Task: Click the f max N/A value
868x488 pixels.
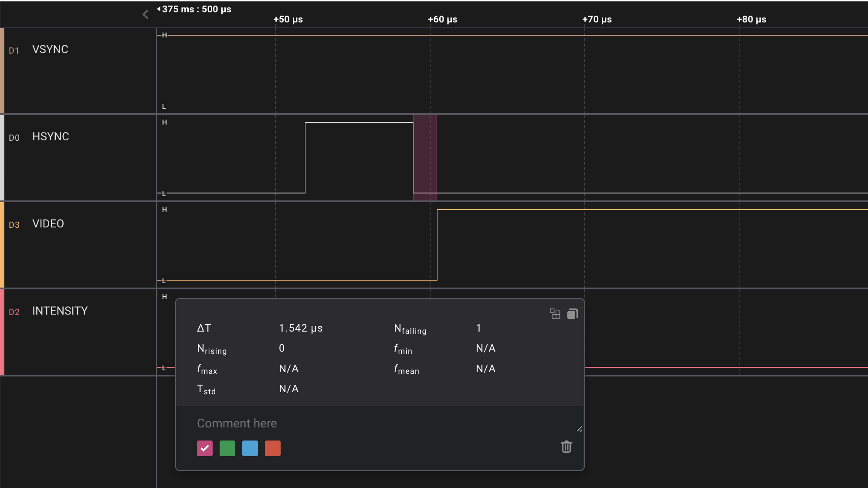Action: (x=289, y=369)
